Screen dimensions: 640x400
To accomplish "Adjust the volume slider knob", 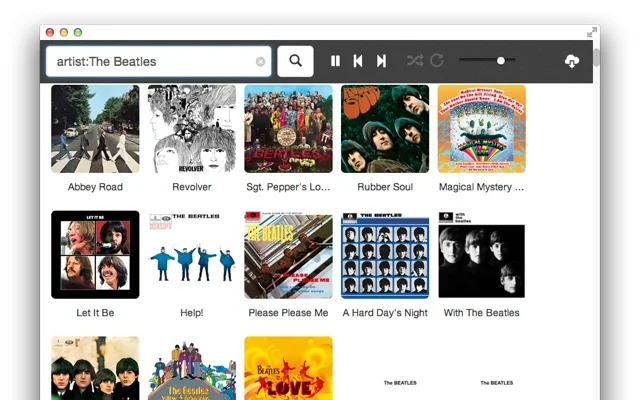I will coord(501,61).
